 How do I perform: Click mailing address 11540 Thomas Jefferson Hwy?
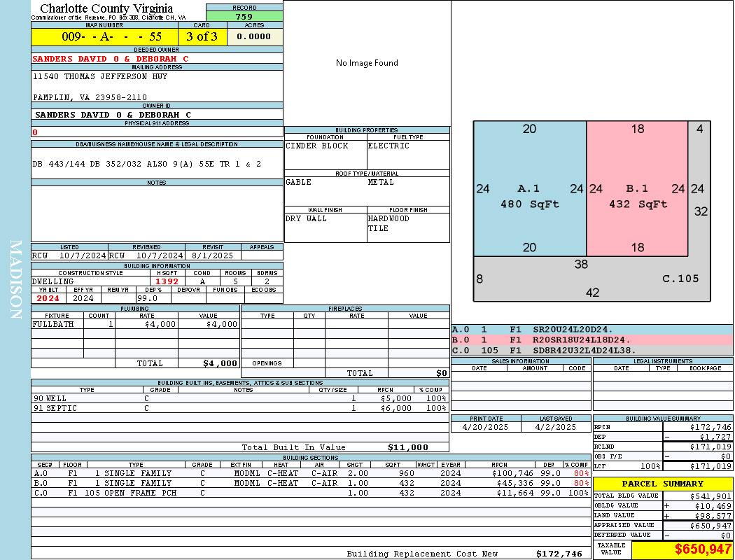tap(100, 76)
